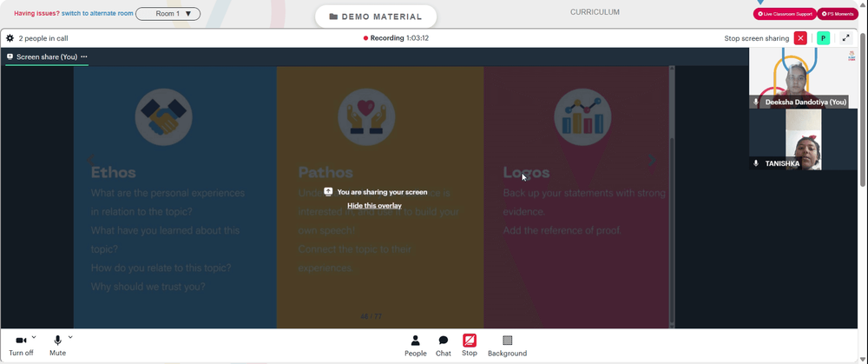This screenshot has height=364, width=868.
Task: Click the monitor icon on Screen share tab
Action: pyautogui.click(x=10, y=56)
